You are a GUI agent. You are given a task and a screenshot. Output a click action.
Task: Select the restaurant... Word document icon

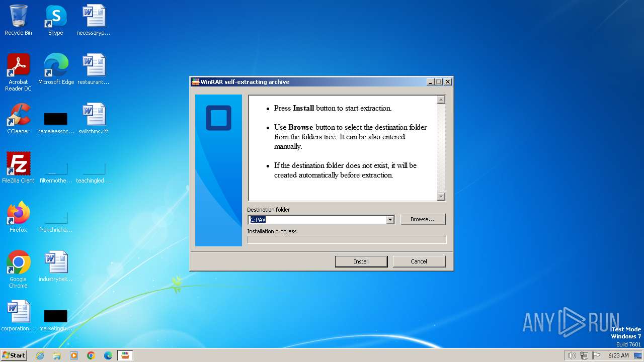click(x=94, y=69)
